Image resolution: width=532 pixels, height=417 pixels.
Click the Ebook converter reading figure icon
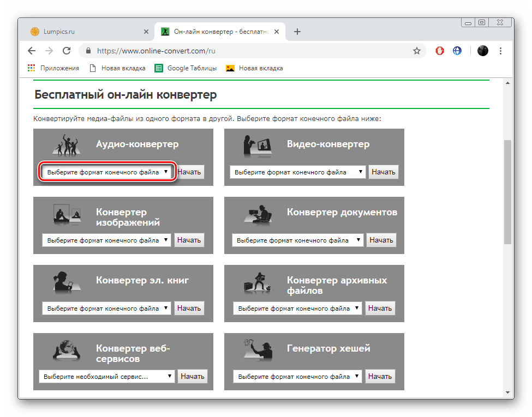click(67, 280)
